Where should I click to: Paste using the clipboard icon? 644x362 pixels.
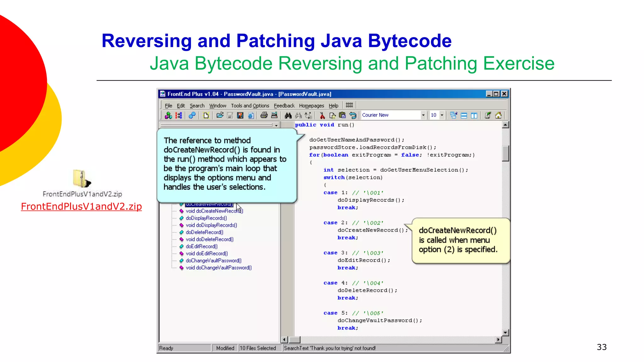click(x=342, y=115)
